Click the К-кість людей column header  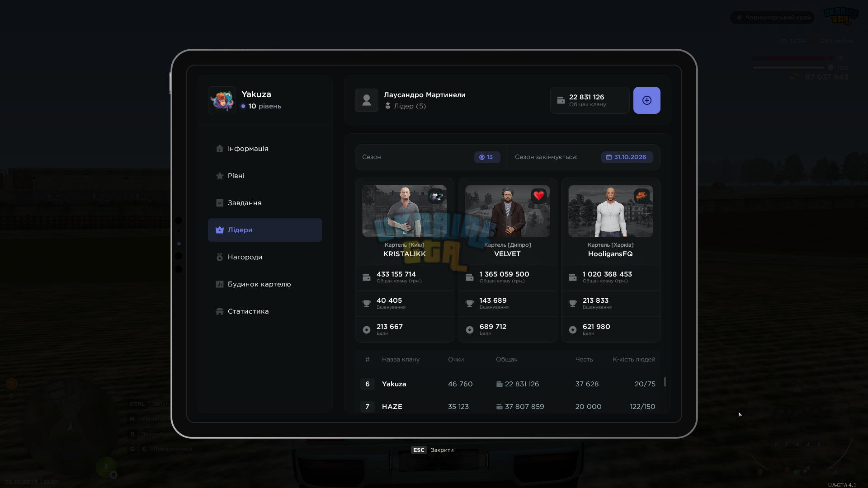pos(634,360)
